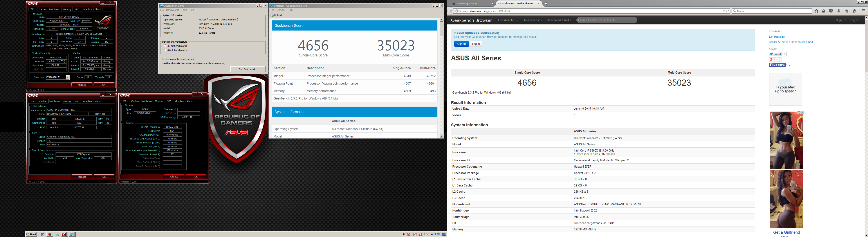
Task: Click the Get a Girlfriend ad link
Action: (x=786, y=232)
